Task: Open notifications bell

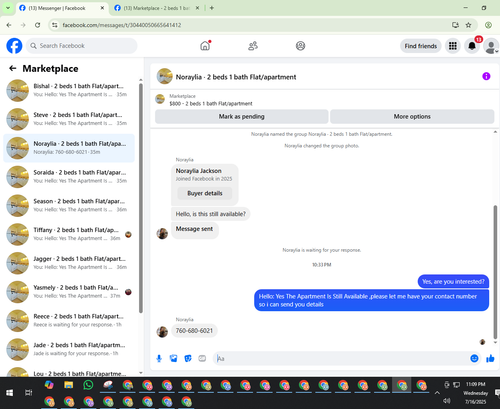Action: [472, 46]
